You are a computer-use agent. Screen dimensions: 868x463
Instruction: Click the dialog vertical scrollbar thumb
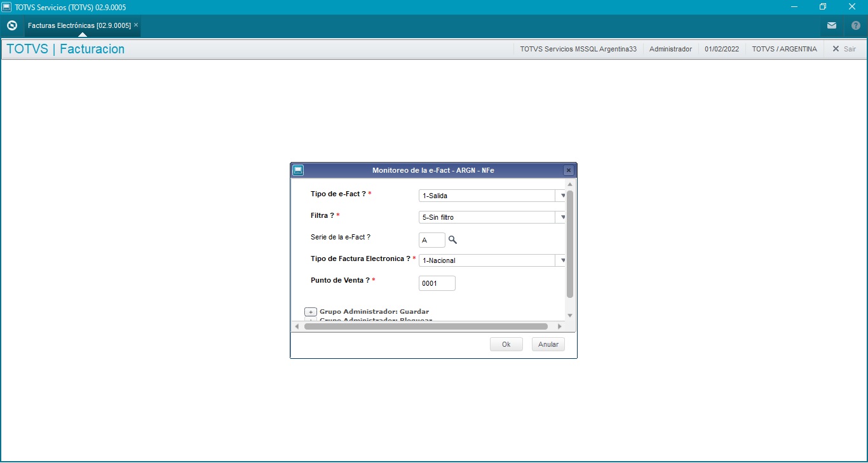pyautogui.click(x=570, y=244)
